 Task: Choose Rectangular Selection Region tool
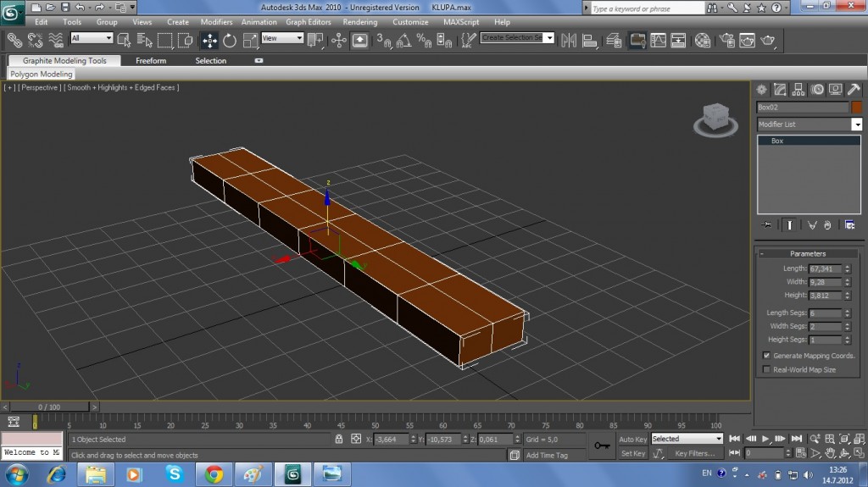tap(165, 41)
